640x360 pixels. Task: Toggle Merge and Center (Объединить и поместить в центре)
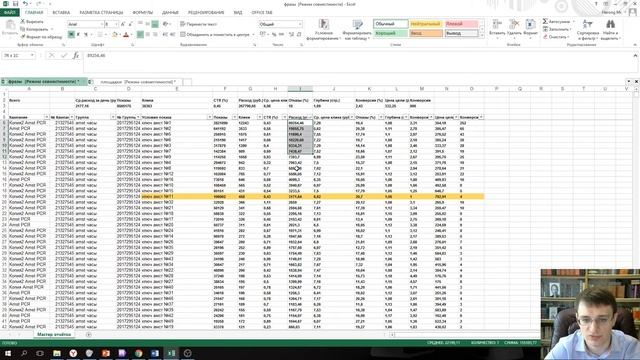tap(215, 35)
